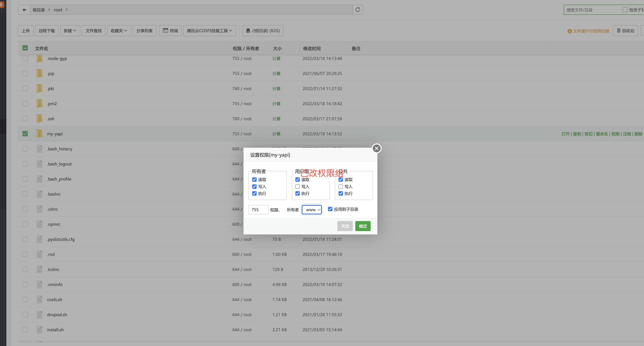Image resolution: width=644 pixels, height=346 pixels.
Task: Open the .ssh folder icon
Action: click(39, 119)
